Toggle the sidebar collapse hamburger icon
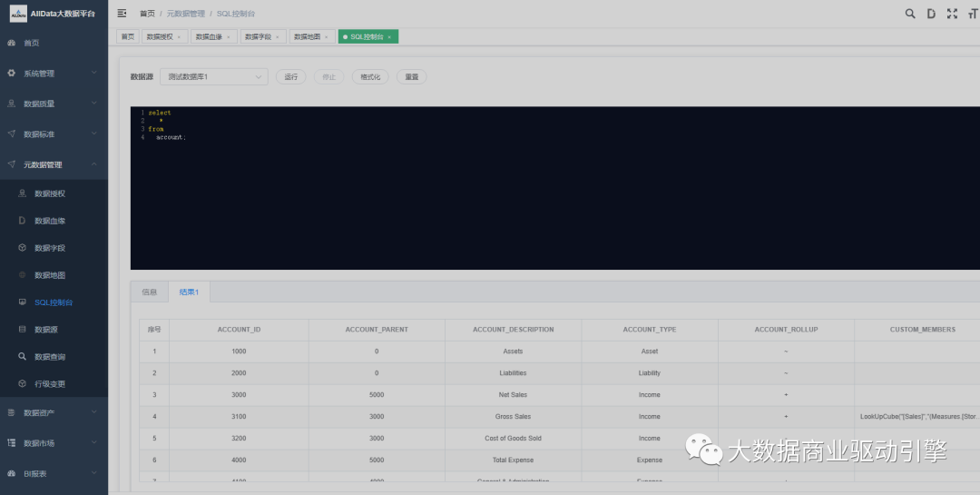 point(122,14)
